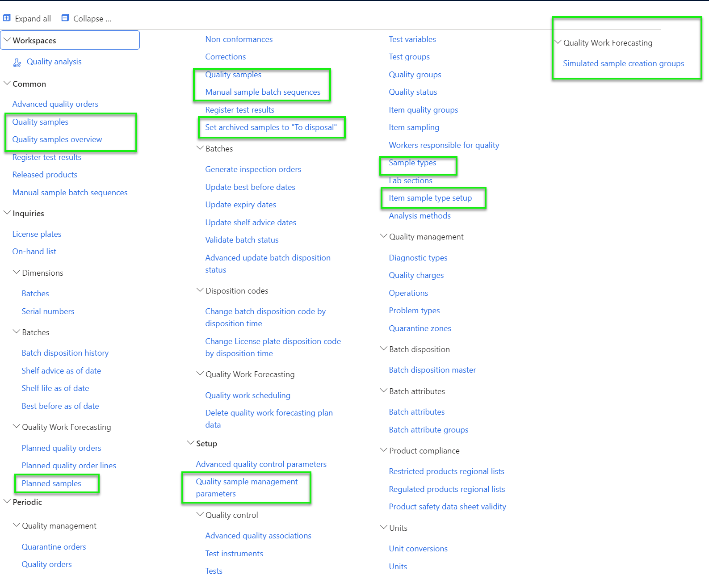This screenshot has width=709, height=588.
Task: Open Quality samples overview
Action: point(57,139)
